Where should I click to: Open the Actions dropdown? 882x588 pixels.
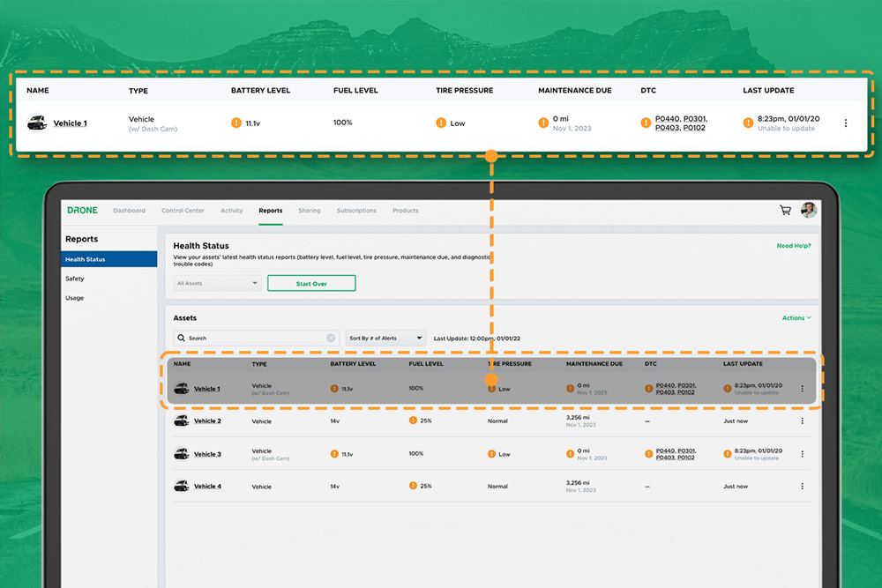click(x=795, y=317)
